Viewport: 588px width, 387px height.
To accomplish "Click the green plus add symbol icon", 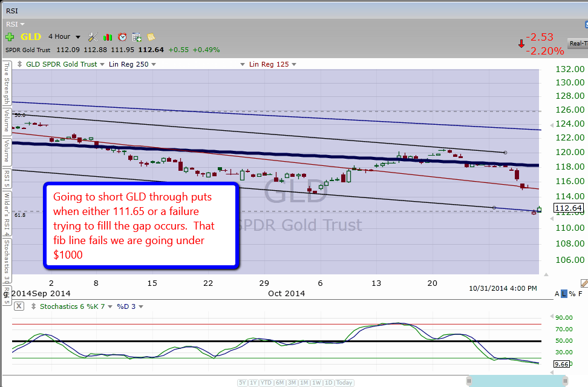I will pyautogui.click(x=10, y=37).
